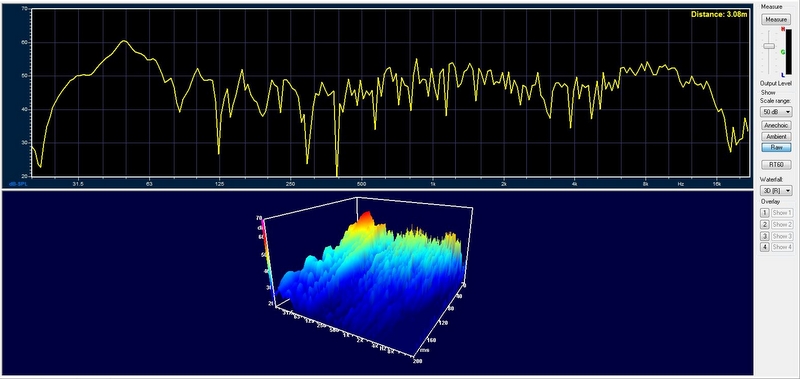Select overlay slot 1 button
Screen dimensions: 800x379
(765, 213)
